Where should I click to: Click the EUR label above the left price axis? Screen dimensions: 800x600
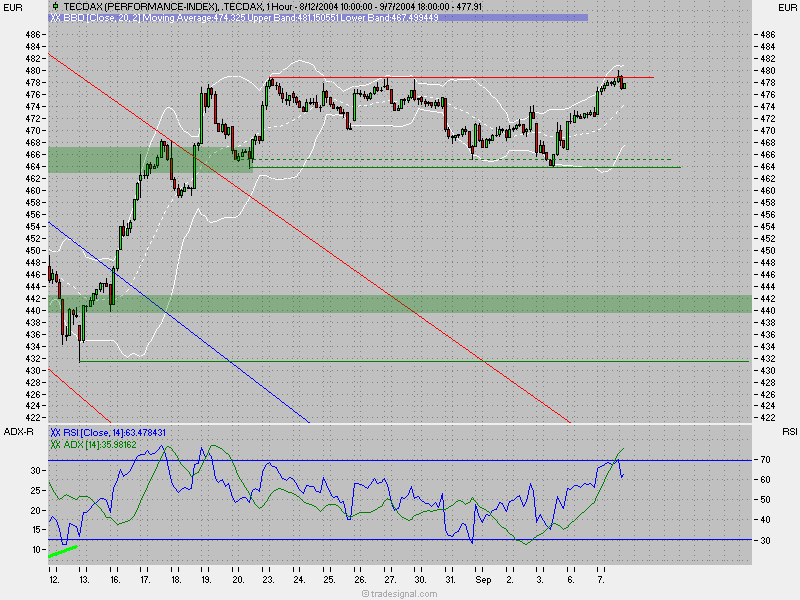tap(13, 8)
